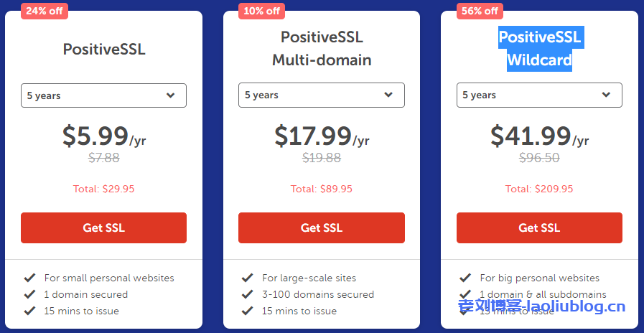The image size is (644, 333).
Task: Click checkmark next to '3-100 domains secured'
Action: [x=247, y=294]
